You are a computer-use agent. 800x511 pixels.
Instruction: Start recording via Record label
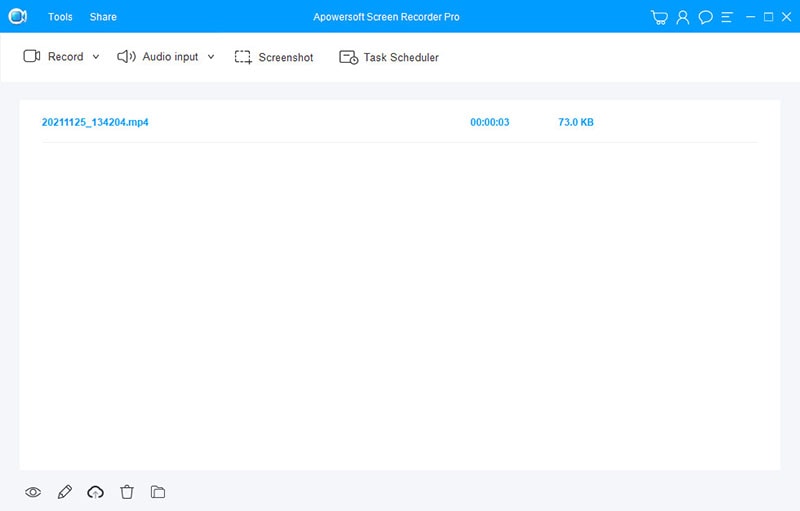[x=65, y=57]
